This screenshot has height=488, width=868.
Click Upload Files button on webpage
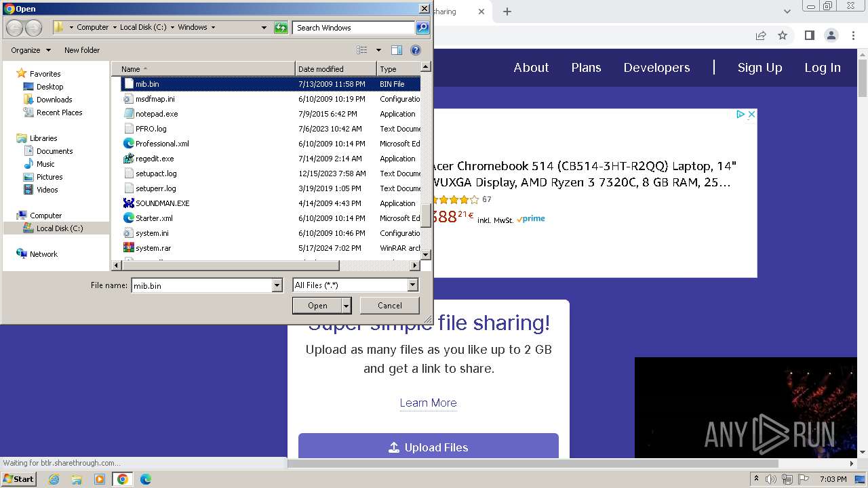click(x=429, y=447)
